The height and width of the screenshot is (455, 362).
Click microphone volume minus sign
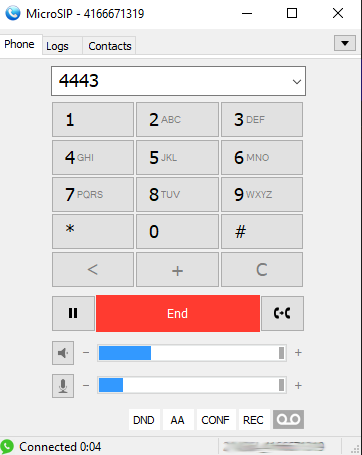click(86, 386)
